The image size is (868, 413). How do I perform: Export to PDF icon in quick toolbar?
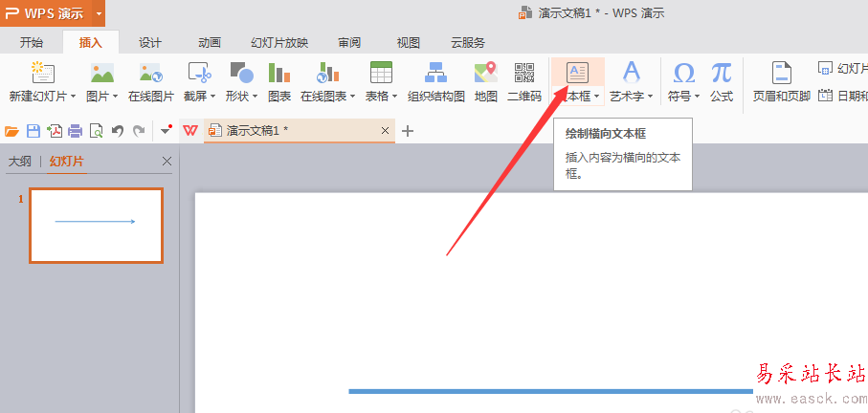(x=55, y=131)
